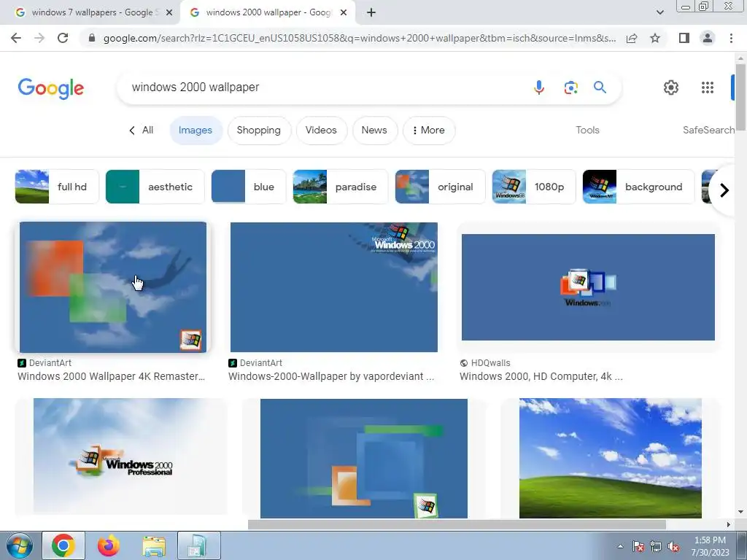
Task: Select the original suggestion chip
Action: (440, 187)
